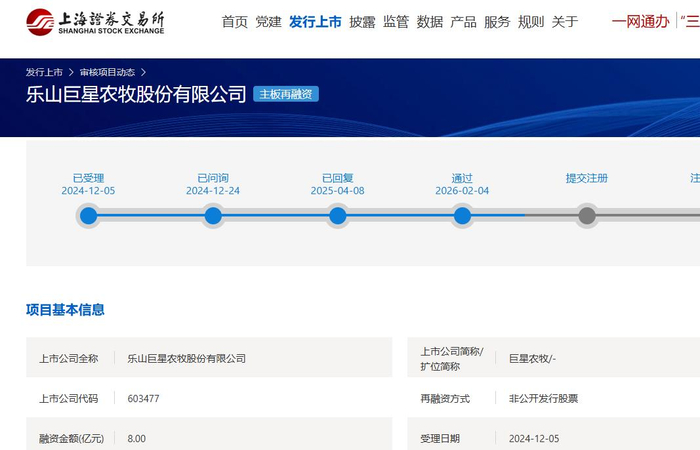Viewport: 700px width, 450px height.
Task: Click the 一网通办 link
Action: (x=641, y=21)
